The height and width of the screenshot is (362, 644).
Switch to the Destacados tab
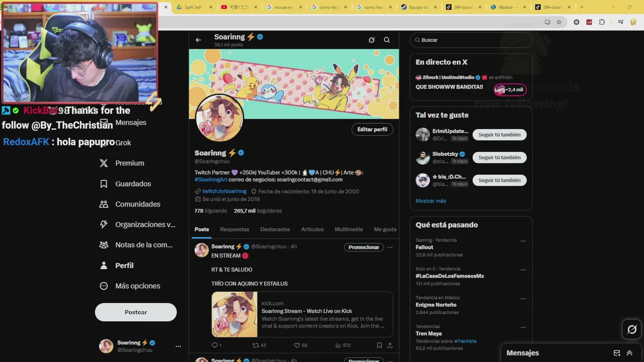[x=275, y=229]
